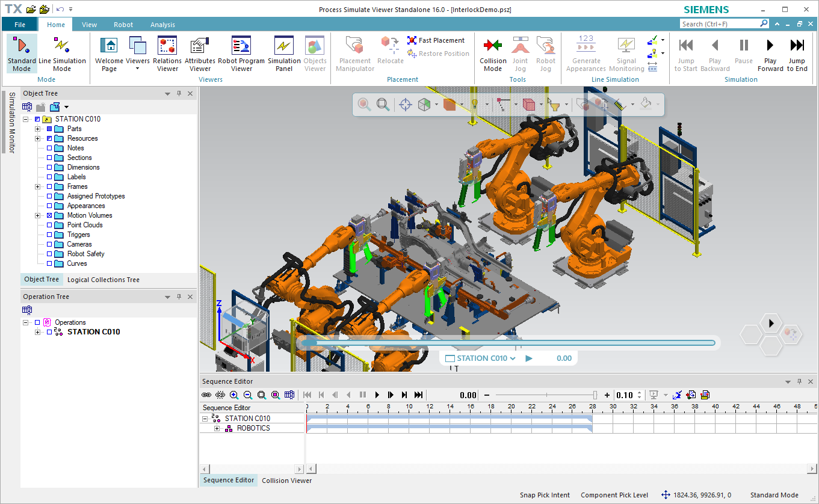This screenshot has width=819, height=504.
Task: Open the Collision Mode tool
Action: (x=492, y=53)
